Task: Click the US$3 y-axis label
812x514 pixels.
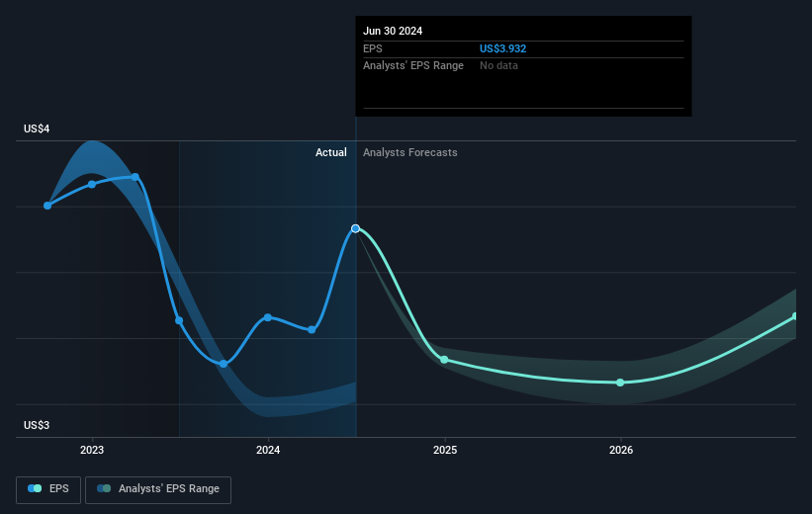Action: pos(37,425)
